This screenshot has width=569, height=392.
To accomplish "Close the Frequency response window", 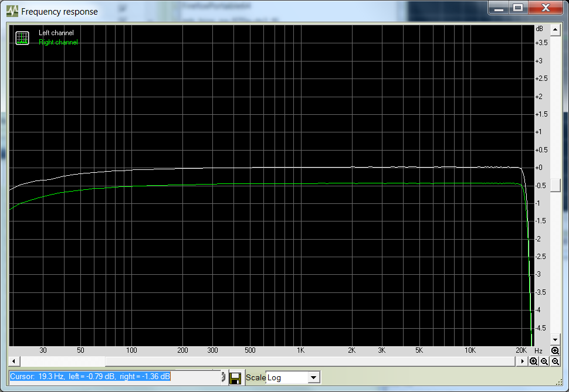I will coord(546,8).
